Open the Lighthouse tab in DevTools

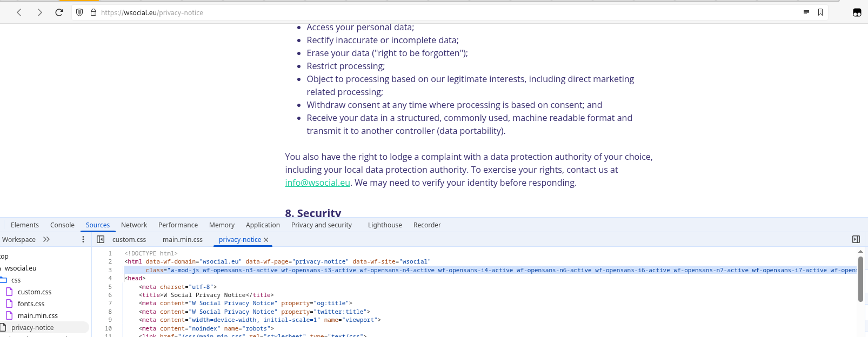point(385,225)
